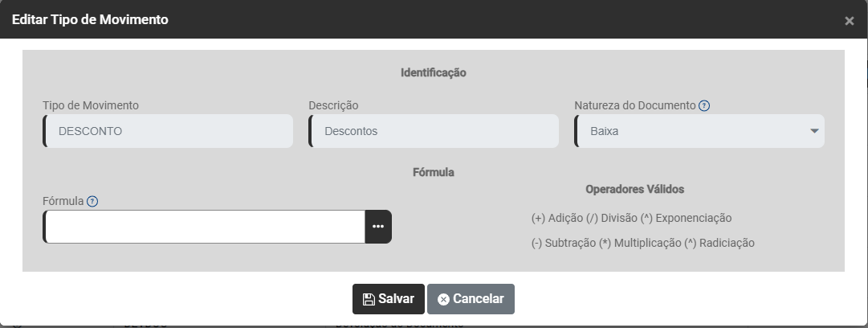This screenshot has width=868, height=328.
Task: Click the Subtração, Multiplicação, Radiciação operators line
Action: (x=642, y=243)
